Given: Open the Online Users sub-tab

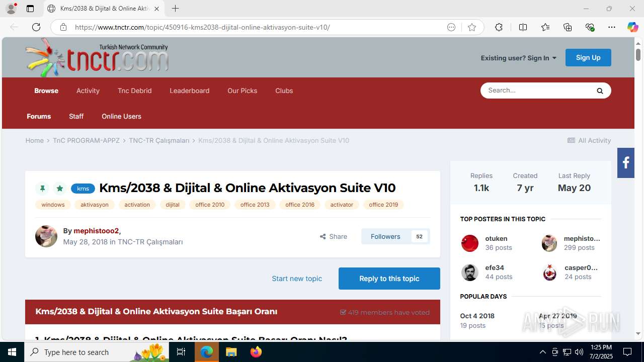Looking at the screenshot, I should tap(121, 116).
